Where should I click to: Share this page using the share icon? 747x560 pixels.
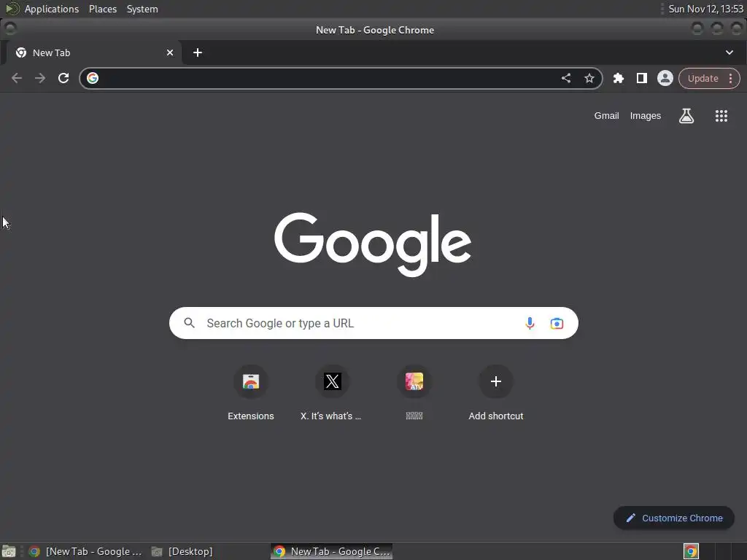pyautogui.click(x=565, y=78)
